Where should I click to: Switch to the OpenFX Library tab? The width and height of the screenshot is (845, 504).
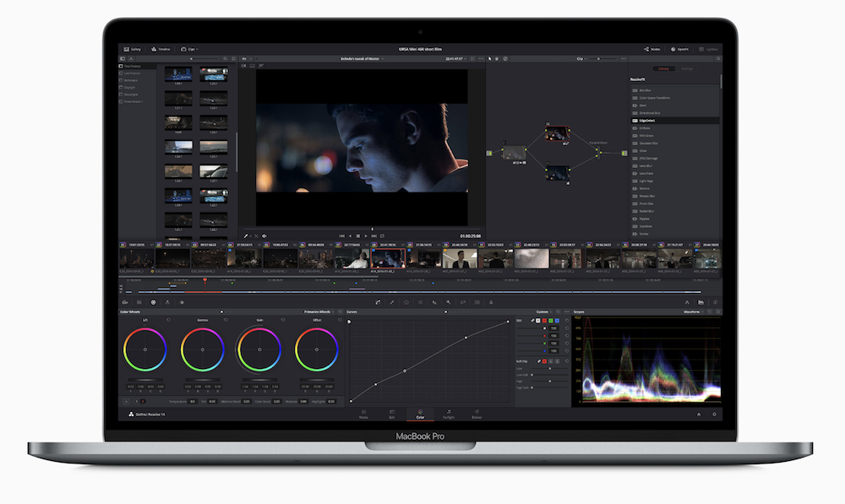click(x=663, y=69)
